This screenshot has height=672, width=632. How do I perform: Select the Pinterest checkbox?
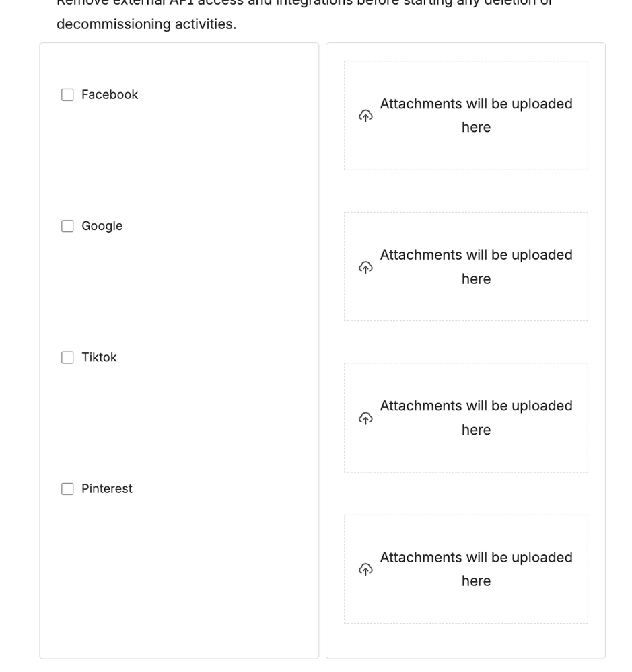click(67, 489)
